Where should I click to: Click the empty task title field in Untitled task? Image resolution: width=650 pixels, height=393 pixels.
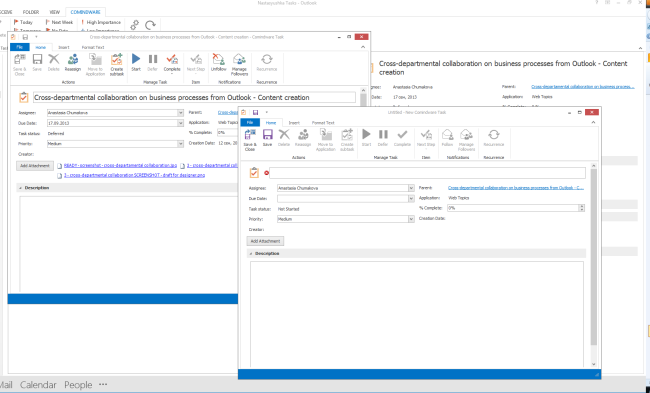pyautogui.click(x=427, y=173)
